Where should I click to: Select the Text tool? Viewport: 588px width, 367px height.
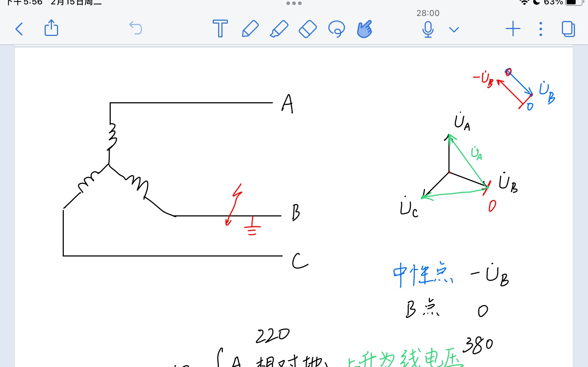(x=220, y=29)
